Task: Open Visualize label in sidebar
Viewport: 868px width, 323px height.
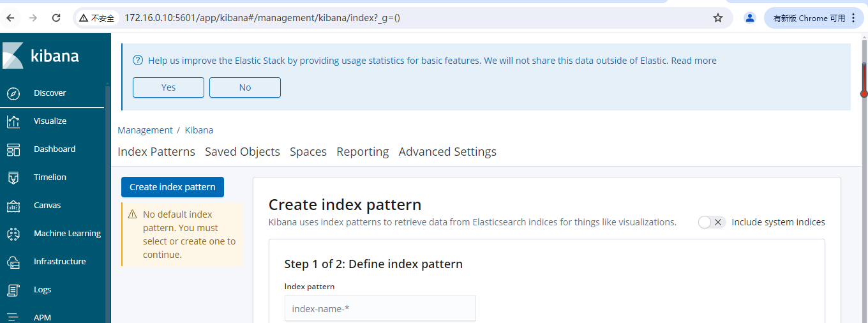Action: pyautogui.click(x=50, y=121)
